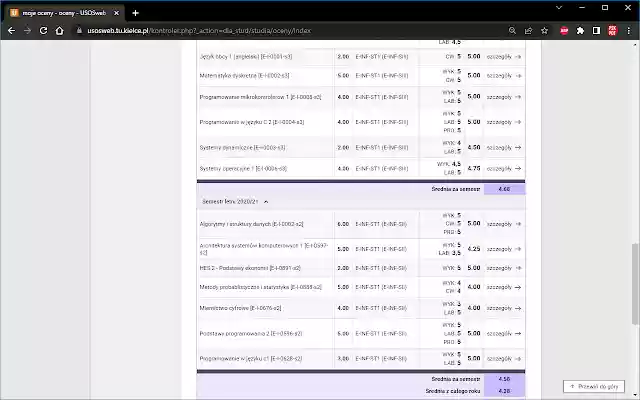Open szczegóły for Miernictwo cyfrowe

point(504,308)
